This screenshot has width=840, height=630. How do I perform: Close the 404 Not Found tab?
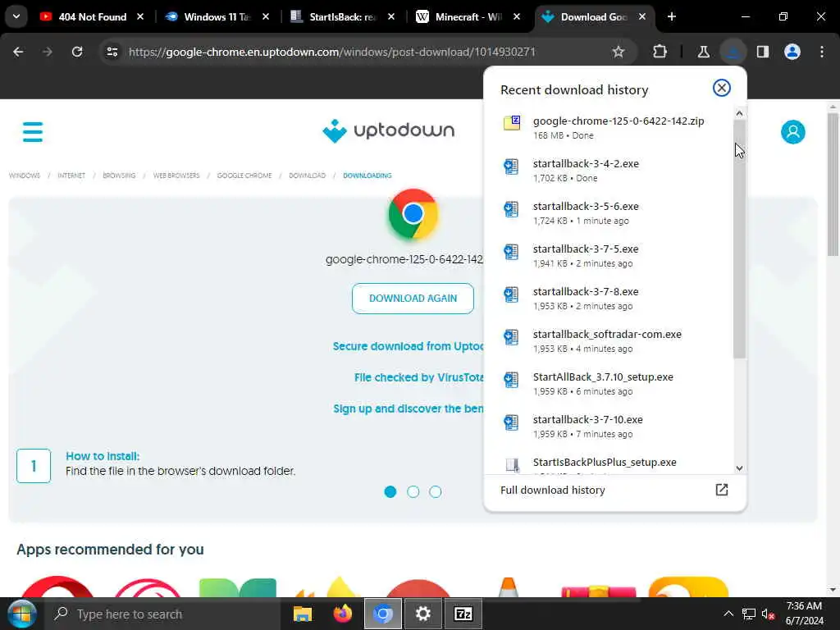pos(140,16)
